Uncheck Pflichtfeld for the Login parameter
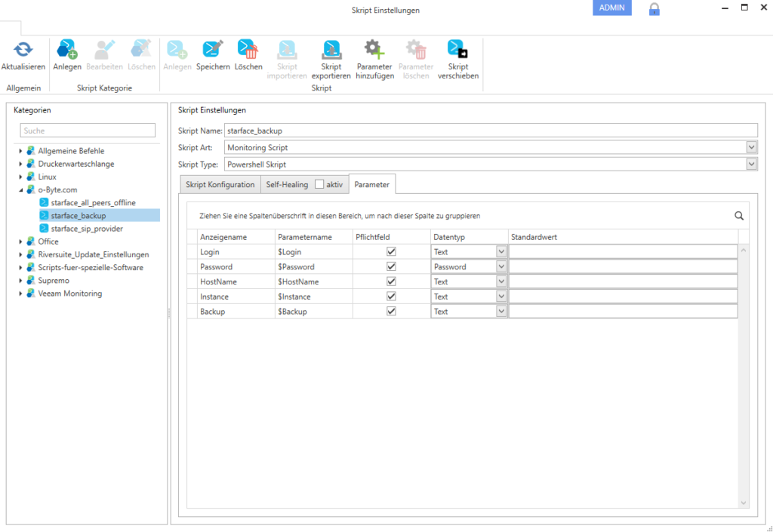This screenshot has width=773, height=532. (391, 252)
